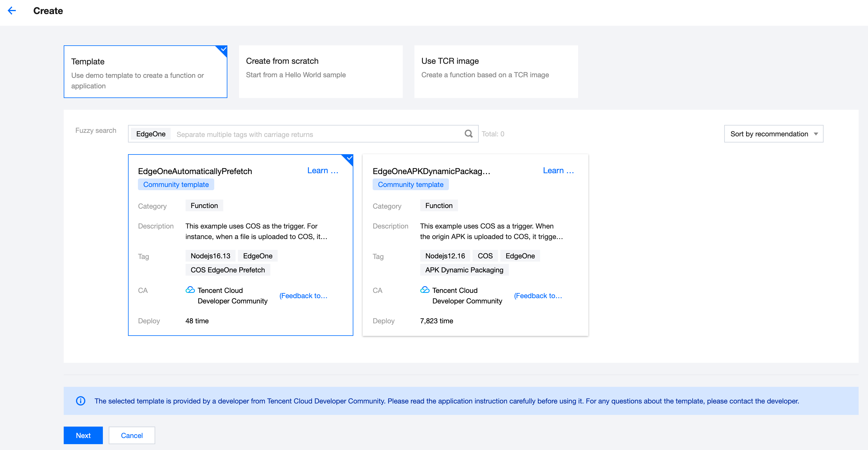Select the Template creation option
Image resolution: width=868 pixels, height=450 pixels.
pos(145,72)
